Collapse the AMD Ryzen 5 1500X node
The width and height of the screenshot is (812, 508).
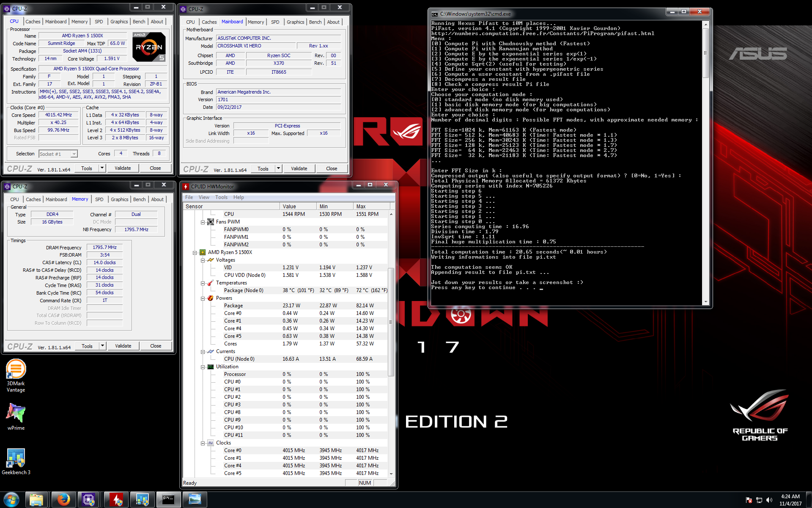pos(195,252)
